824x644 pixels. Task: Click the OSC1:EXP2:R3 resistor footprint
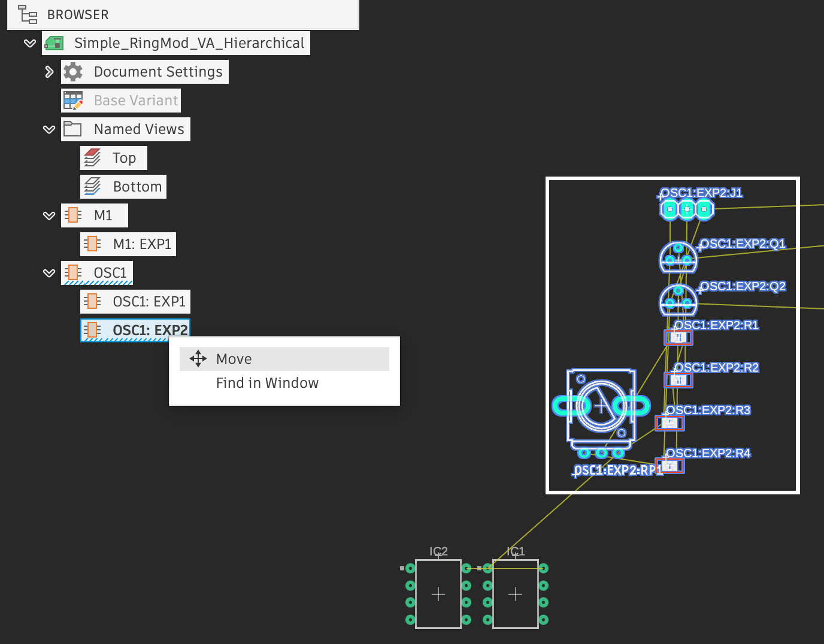pyautogui.click(x=670, y=423)
